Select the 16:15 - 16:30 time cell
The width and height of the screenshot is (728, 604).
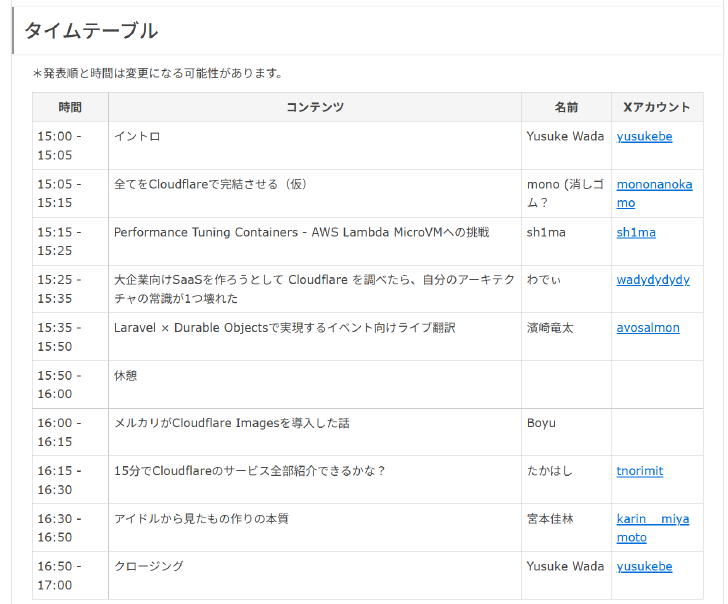pyautogui.click(x=70, y=480)
